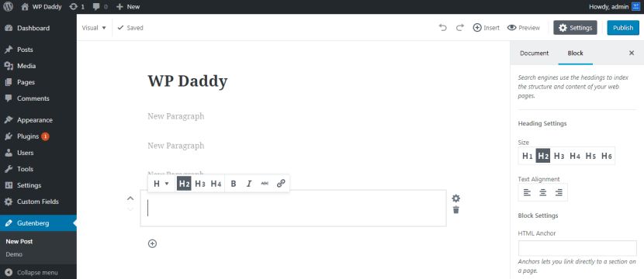This screenshot has height=279, width=644.
Task: Toggle bold formatting
Action: 234,184
